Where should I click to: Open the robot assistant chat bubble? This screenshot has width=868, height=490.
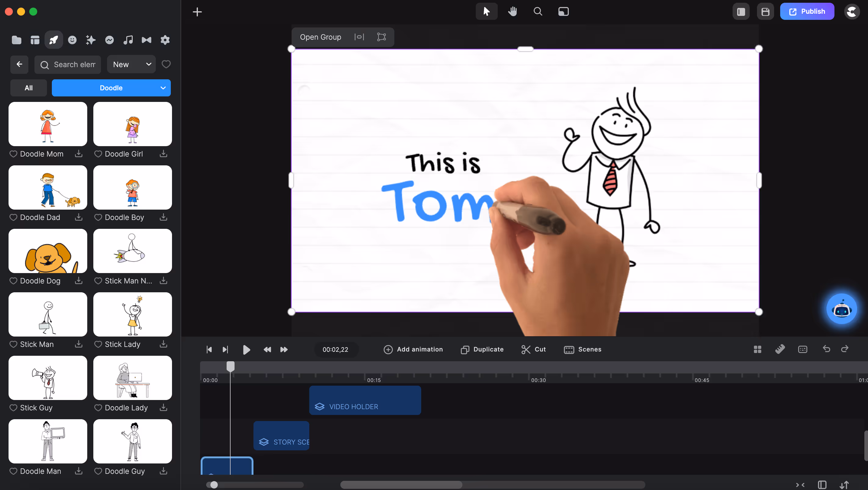click(x=841, y=309)
